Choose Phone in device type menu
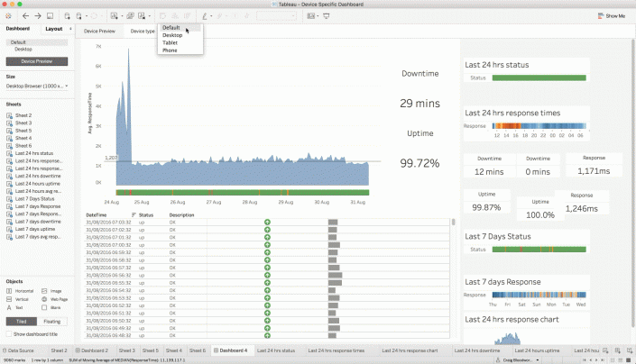636x364 pixels. [x=180, y=50]
